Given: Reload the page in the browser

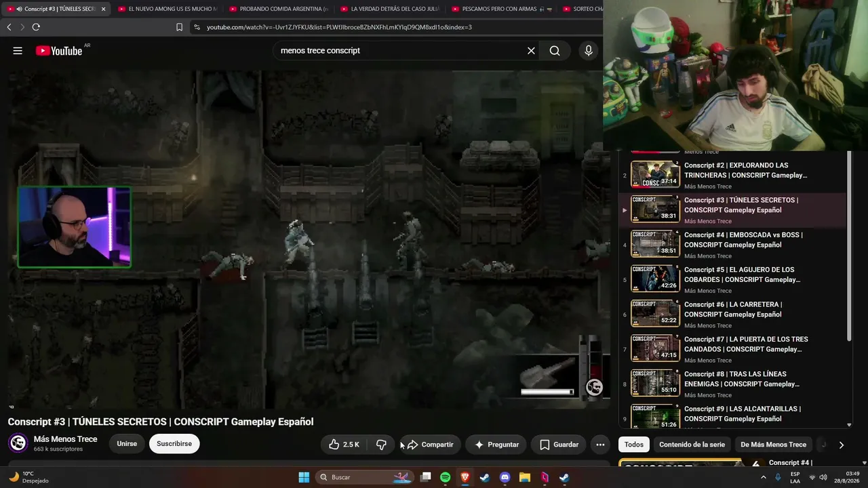Looking at the screenshot, I should tap(36, 27).
